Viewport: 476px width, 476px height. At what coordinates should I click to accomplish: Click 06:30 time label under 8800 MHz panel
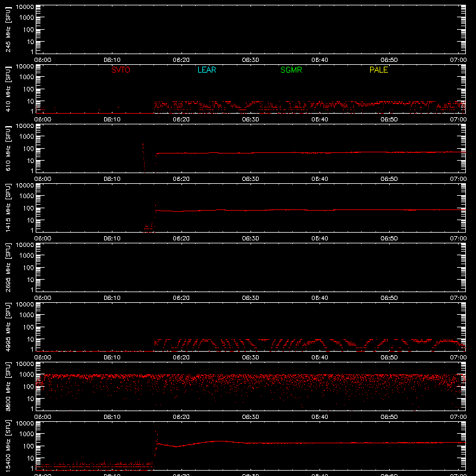click(250, 417)
